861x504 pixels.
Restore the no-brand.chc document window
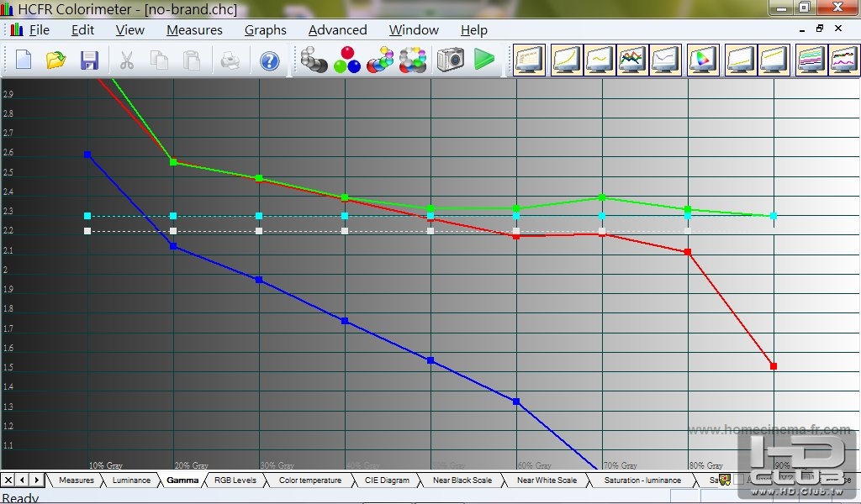820,29
